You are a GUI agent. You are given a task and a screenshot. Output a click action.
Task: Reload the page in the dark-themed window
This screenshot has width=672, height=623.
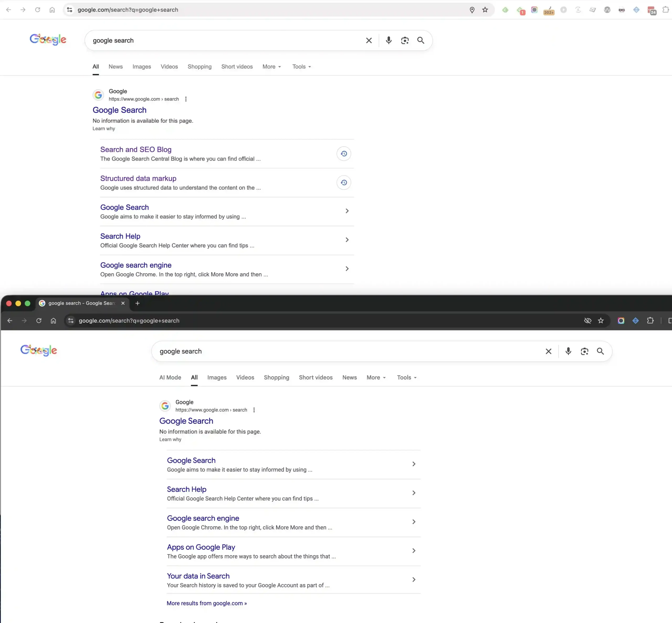[x=39, y=321]
